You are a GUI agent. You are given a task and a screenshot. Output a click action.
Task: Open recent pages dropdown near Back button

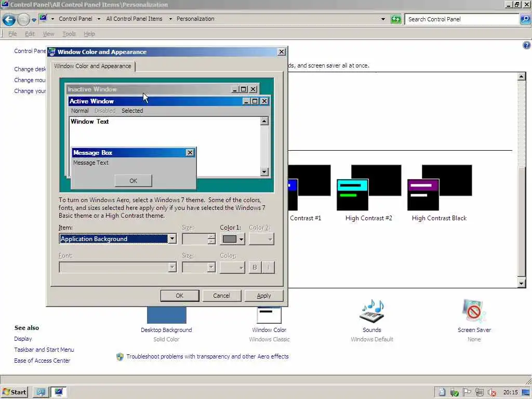[34, 20]
